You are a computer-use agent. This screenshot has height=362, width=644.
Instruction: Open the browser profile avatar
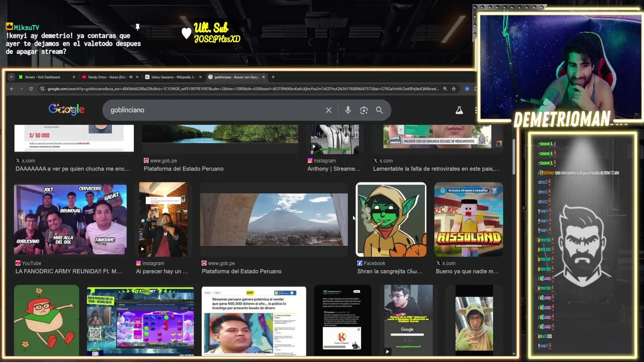(x=467, y=89)
